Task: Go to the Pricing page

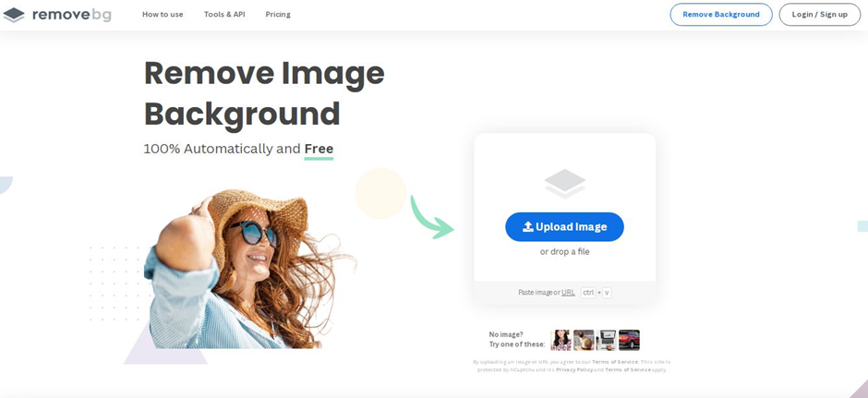Action: click(x=278, y=15)
